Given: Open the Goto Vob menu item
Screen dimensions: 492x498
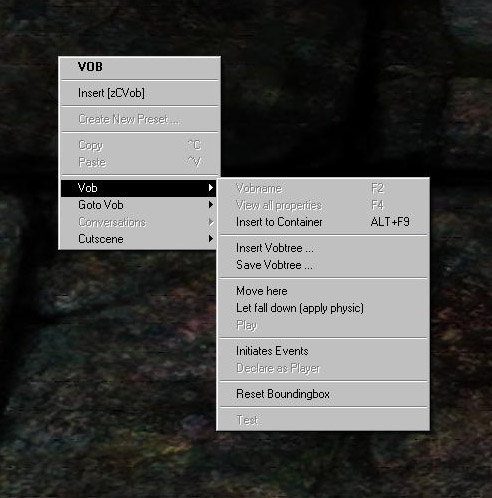Looking at the screenshot, I should [x=139, y=205].
